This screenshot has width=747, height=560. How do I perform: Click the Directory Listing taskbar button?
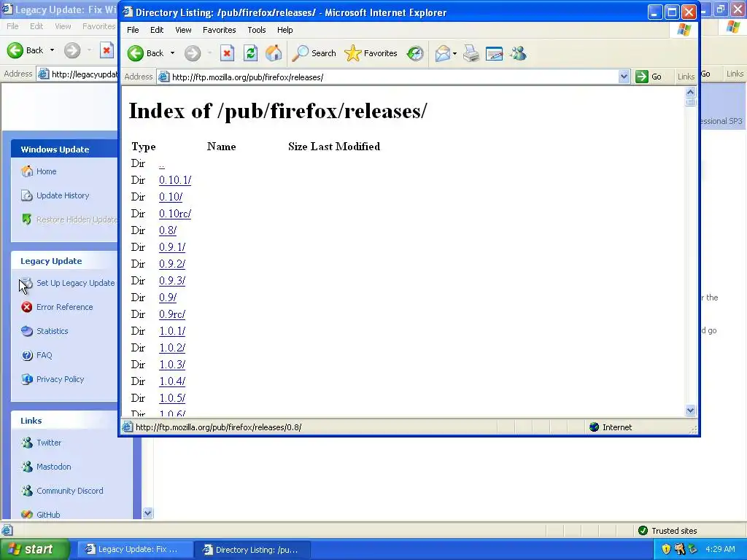coord(252,550)
